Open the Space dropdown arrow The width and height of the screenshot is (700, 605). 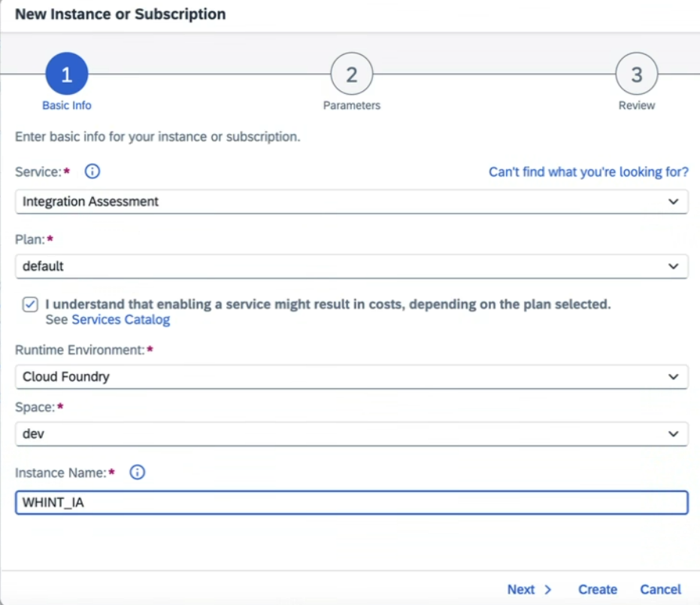coord(674,434)
